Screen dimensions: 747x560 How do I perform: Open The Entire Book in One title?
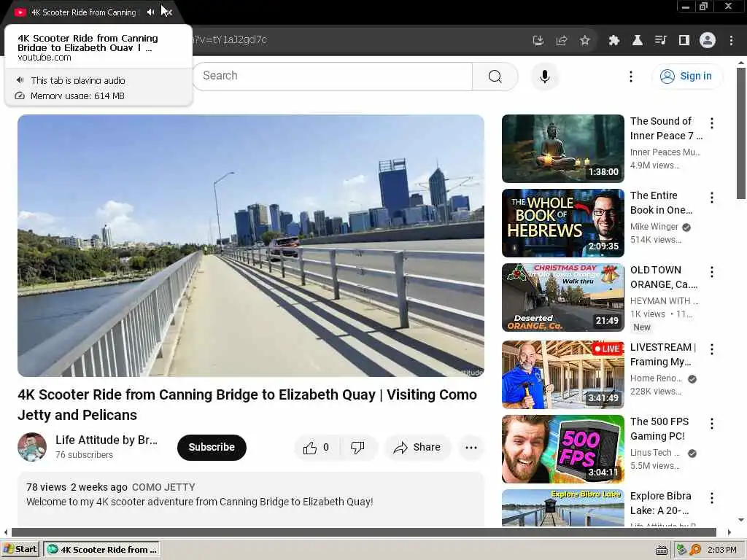click(x=661, y=203)
